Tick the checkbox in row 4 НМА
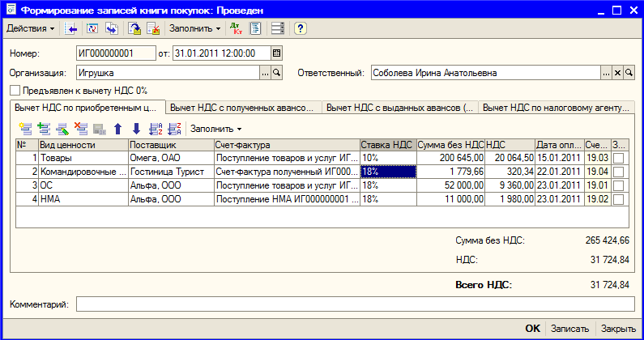 click(618, 200)
